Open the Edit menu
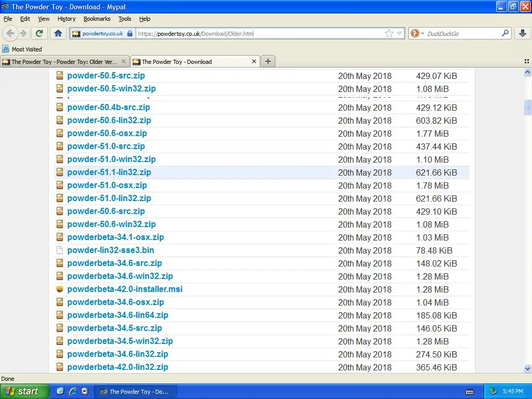The height and width of the screenshot is (399, 532). (25, 19)
